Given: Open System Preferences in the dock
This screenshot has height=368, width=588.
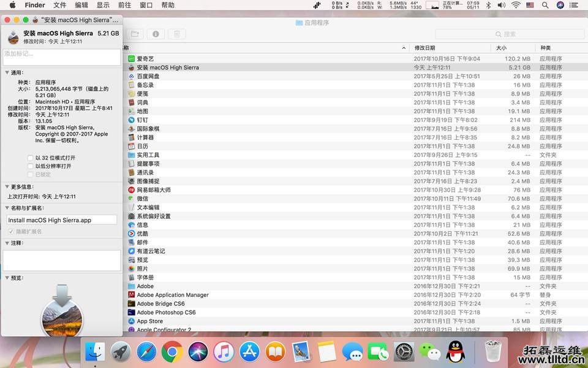Looking at the screenshot, I should click(x=404, y=352).
